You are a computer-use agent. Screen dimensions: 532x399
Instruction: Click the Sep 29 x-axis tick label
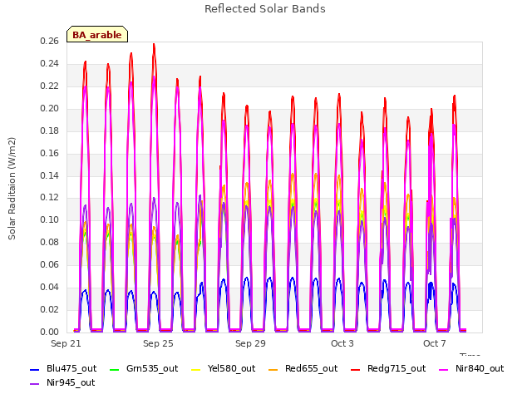[x=250, y=343]
